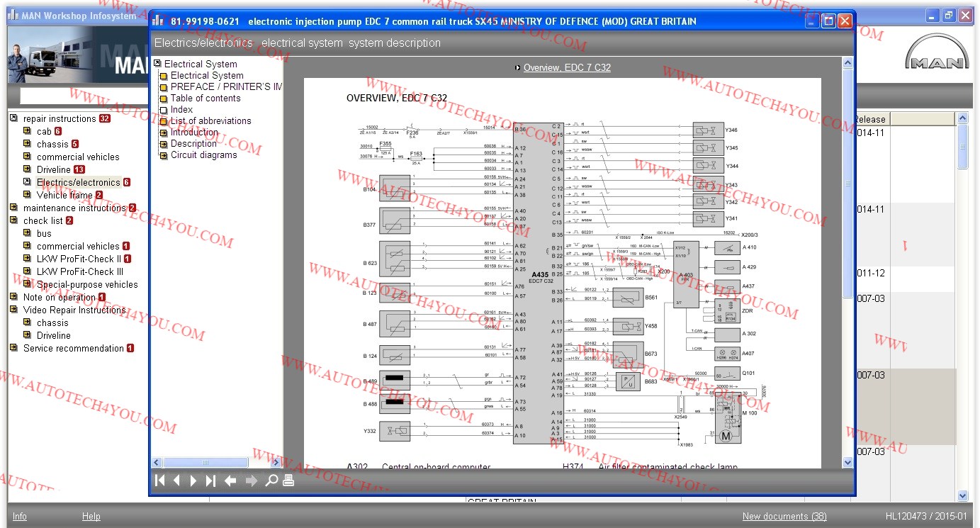Collapse the repair instructions folder
Viewport: 980px width, 528px height.
[x=13, y=118]
